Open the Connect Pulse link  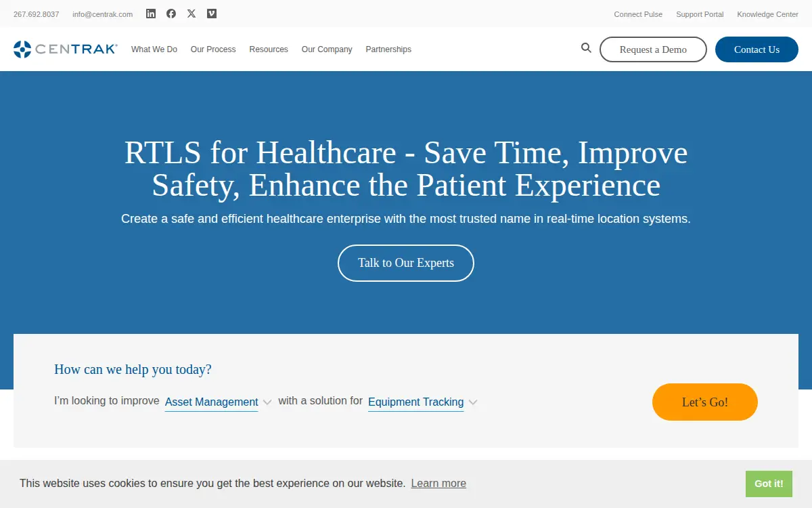tap(638, 14)
